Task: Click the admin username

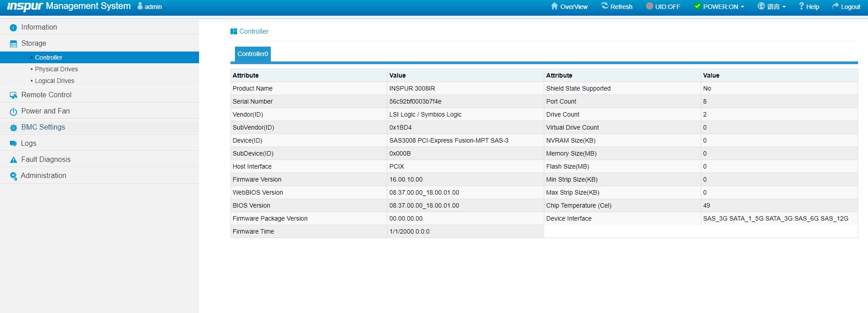Action: click(x=153, y=7)
